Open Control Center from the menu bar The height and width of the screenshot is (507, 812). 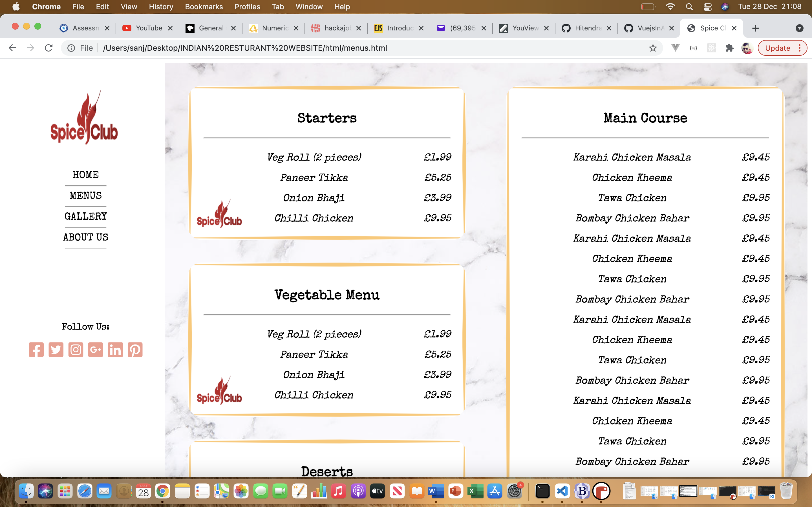click(707, 6)
